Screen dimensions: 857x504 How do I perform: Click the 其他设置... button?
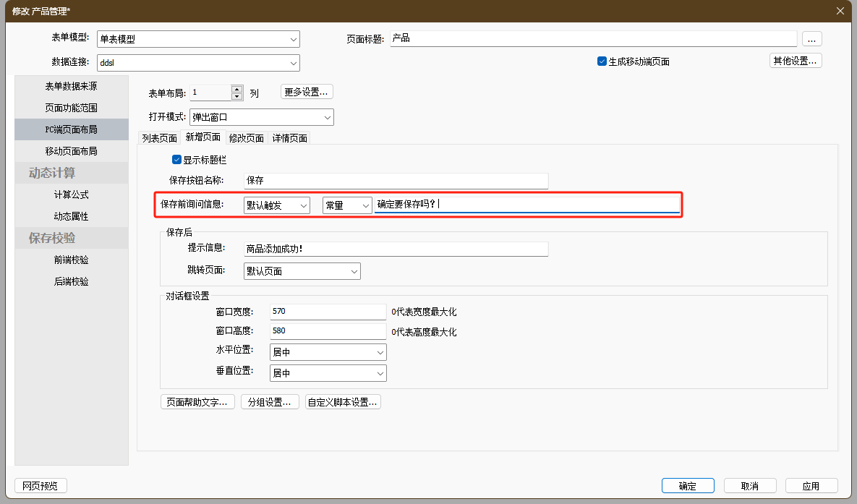coord(795,61)
